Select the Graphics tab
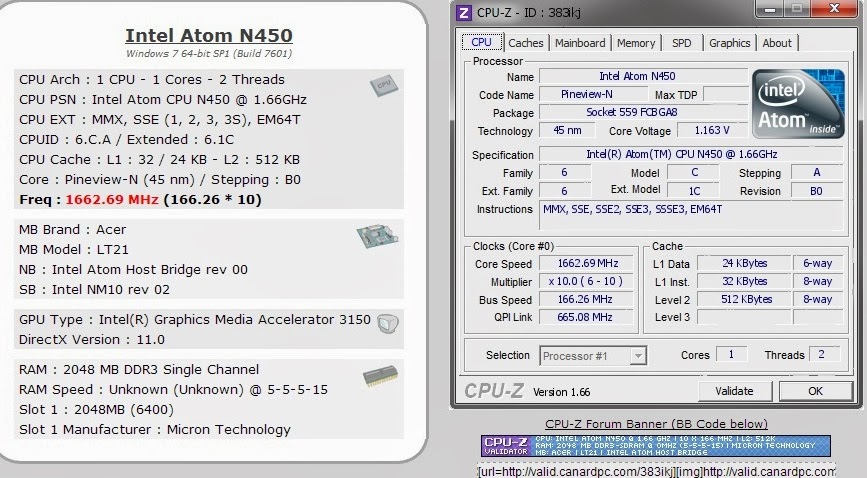 click(x=729, y=43)
